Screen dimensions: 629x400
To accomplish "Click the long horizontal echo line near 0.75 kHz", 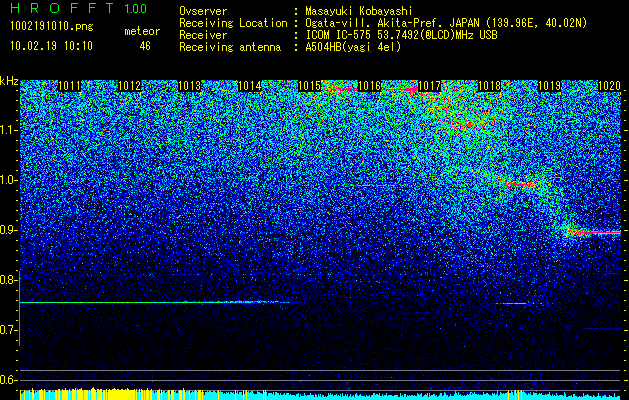I will pyautogui.click(x=156, y=302).
